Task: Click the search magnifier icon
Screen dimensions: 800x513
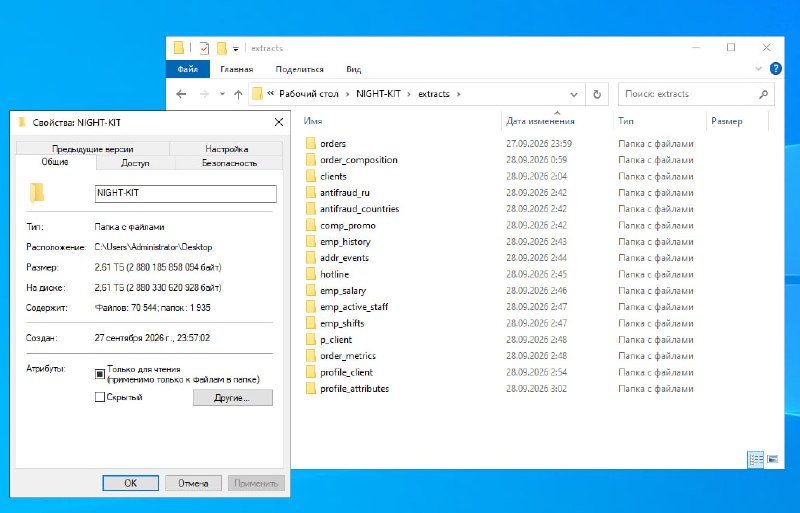Action: 763,94
